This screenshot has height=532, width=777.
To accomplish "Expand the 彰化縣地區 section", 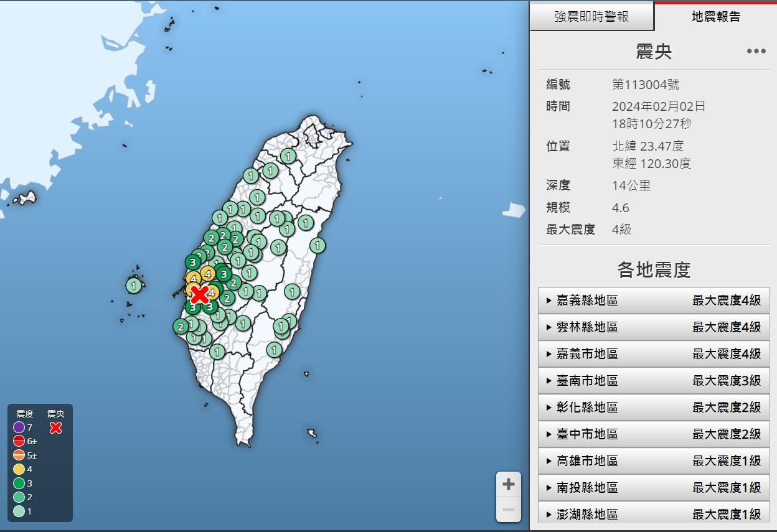I will [654, 408].
